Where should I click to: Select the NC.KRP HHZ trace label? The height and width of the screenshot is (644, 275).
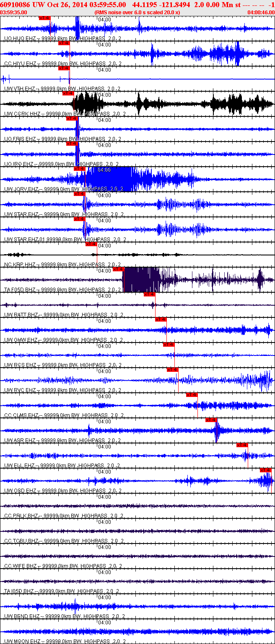(62, 265)
